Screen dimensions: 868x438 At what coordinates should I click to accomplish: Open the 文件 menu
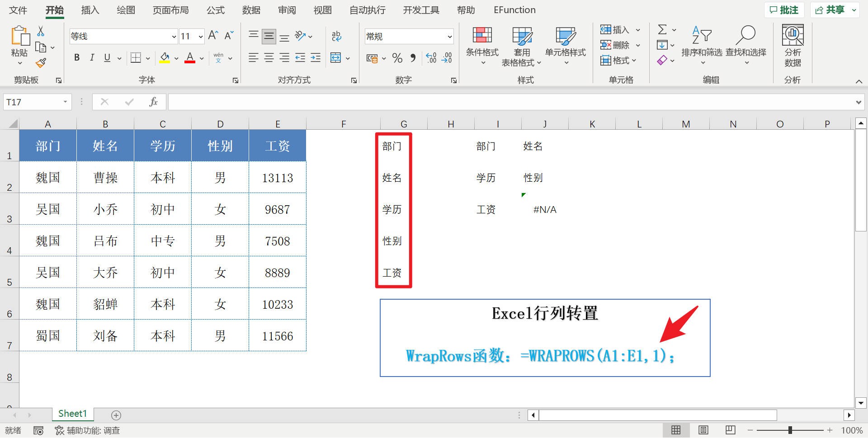18,10
